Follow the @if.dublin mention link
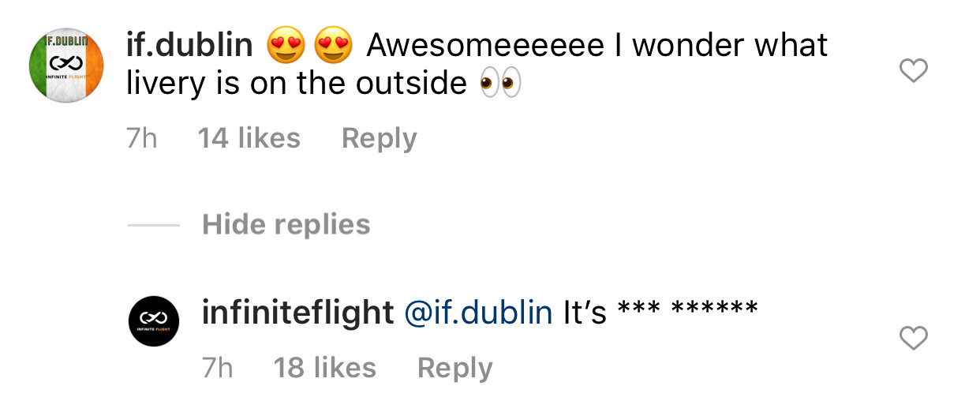980x416 pixels. coord(477,313)
